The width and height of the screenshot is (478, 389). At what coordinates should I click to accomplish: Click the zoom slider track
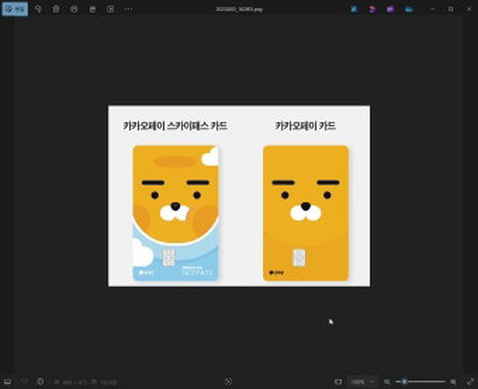pos(420,381)
